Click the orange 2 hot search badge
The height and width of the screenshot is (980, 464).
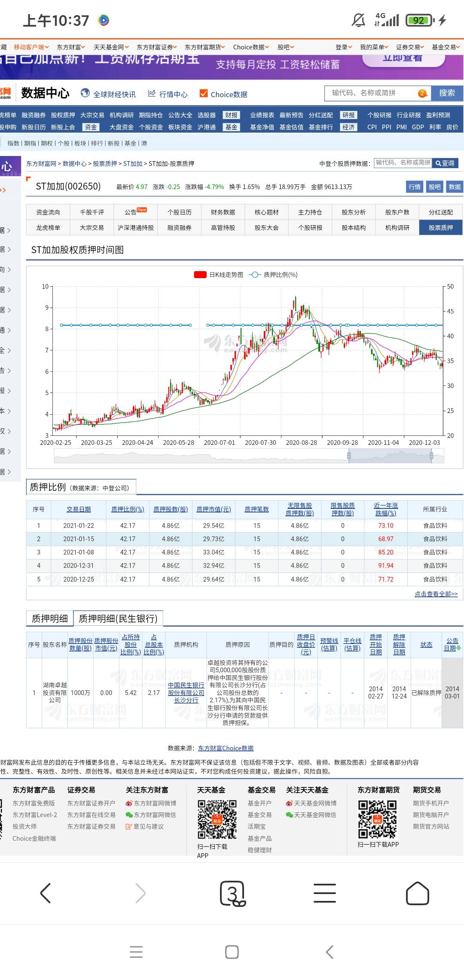(x=422, y=93)
